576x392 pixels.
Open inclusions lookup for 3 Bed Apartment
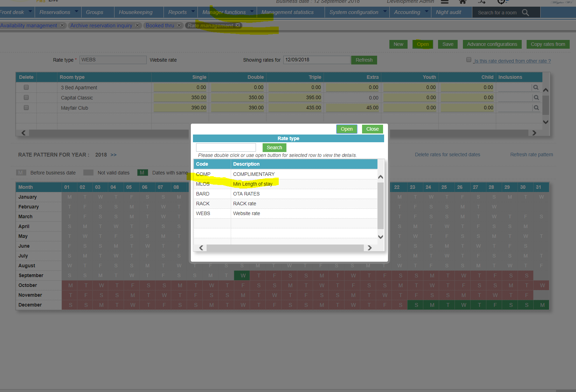pos(536,87)
